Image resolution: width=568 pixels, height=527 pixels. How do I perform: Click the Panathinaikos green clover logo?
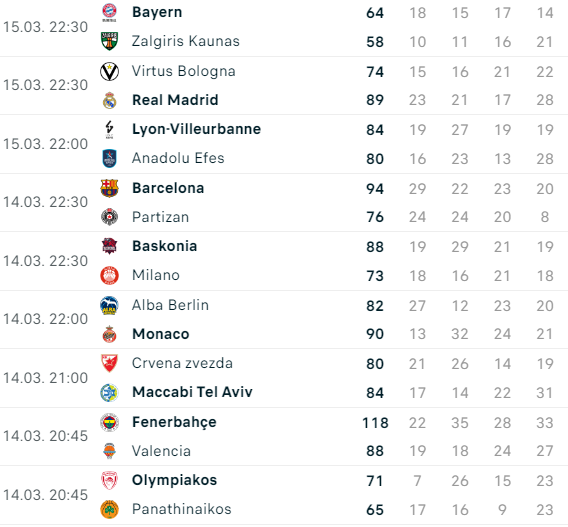coord(109,509)
